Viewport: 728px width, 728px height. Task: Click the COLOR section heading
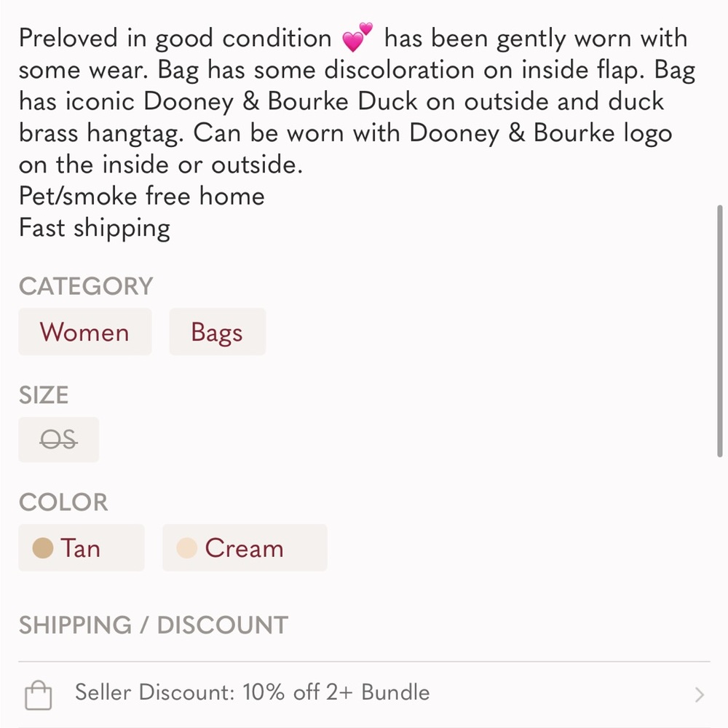(x=64, y=502)
